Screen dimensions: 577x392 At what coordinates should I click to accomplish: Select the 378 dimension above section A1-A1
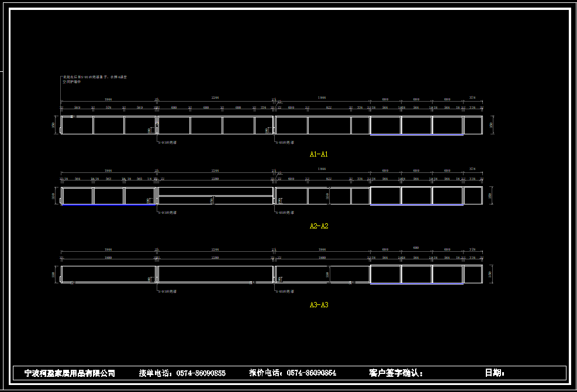click(472, 98)
